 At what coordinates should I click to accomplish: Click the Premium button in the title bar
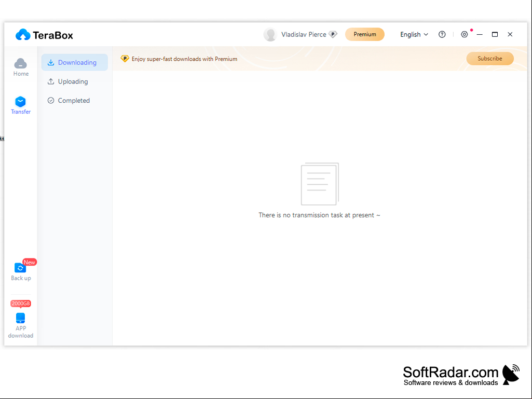click(365, 34)
